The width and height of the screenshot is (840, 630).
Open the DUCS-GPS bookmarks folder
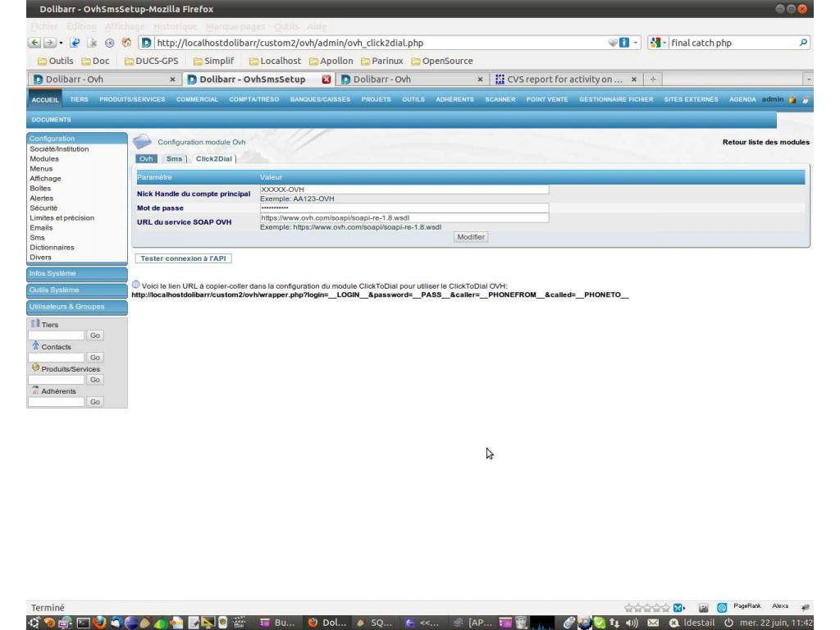coord(152,61)
